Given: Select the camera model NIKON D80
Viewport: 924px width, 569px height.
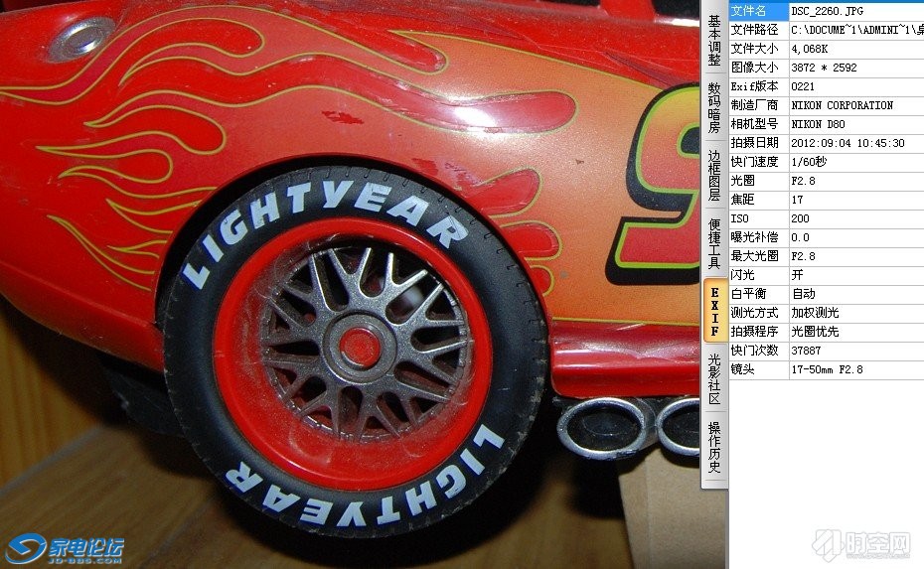Looking at the screenshot, I should pos(818,124).
